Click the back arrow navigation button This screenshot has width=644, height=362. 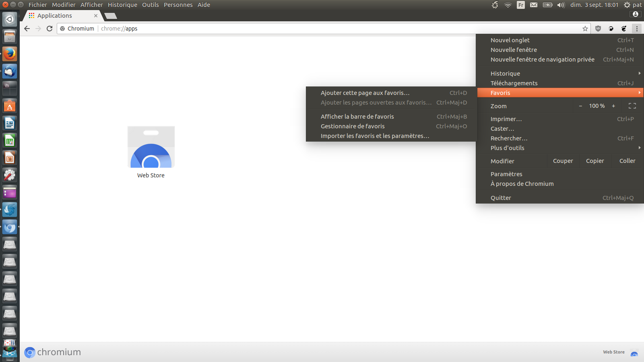(x=27, y=29)
